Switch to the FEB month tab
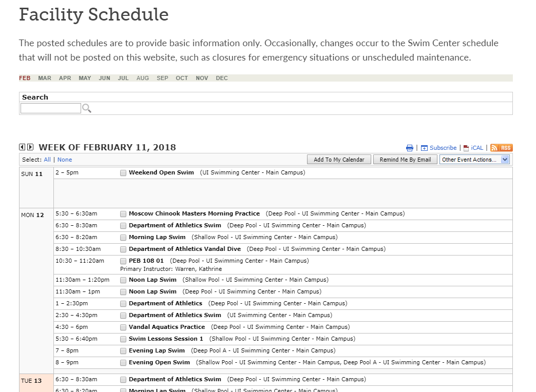The image size is (536, 392). (x=25, y=78)
